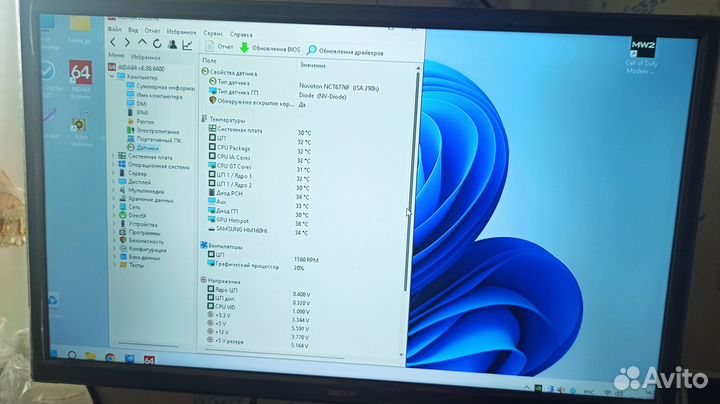This screenshot has height=404, width=720.
Task: Click the AIDA64 v6.88.6400 root tree icon
Action: pos(112,67)
